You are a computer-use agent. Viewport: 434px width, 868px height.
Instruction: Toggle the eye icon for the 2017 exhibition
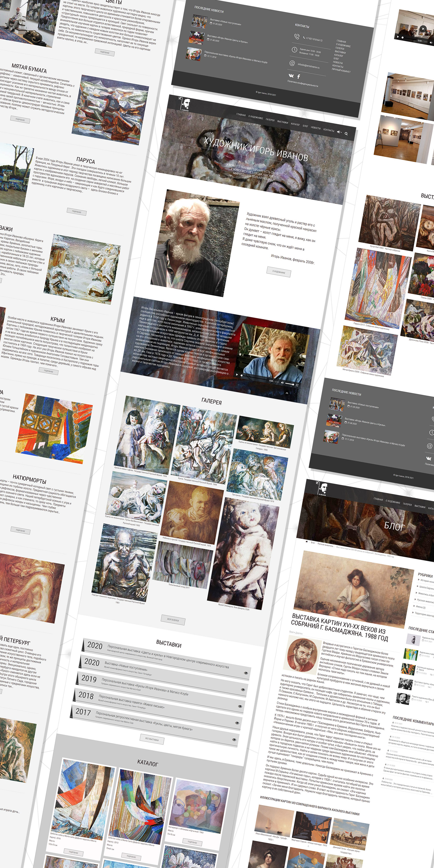pos(234,740)
